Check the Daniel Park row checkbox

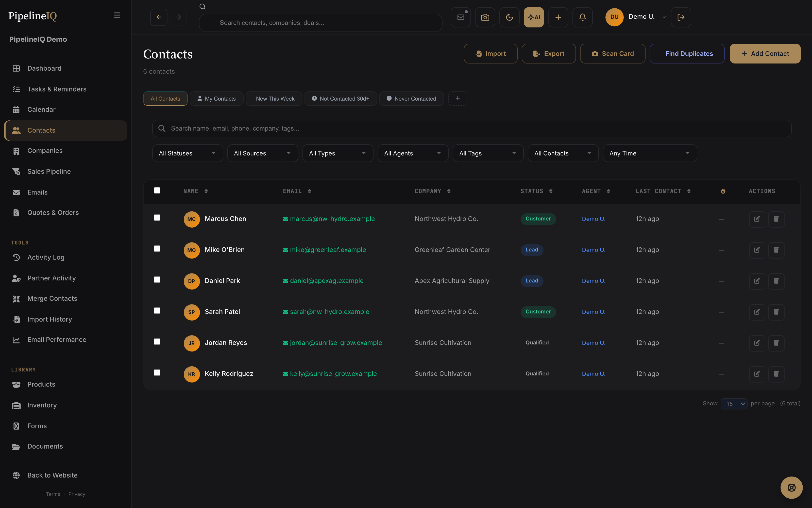[x=157, y=280]
